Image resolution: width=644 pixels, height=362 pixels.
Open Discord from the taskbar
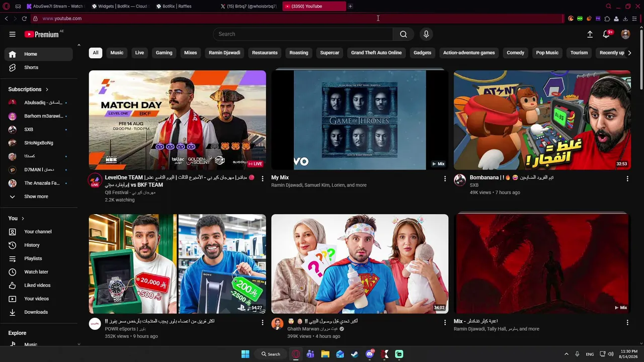[x=370, y=354]
